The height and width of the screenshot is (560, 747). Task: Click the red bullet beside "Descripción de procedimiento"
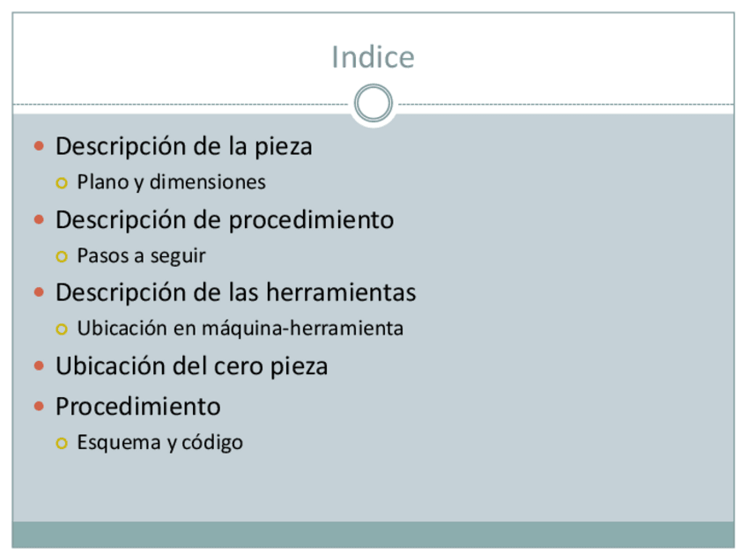(x=39, y=219)
